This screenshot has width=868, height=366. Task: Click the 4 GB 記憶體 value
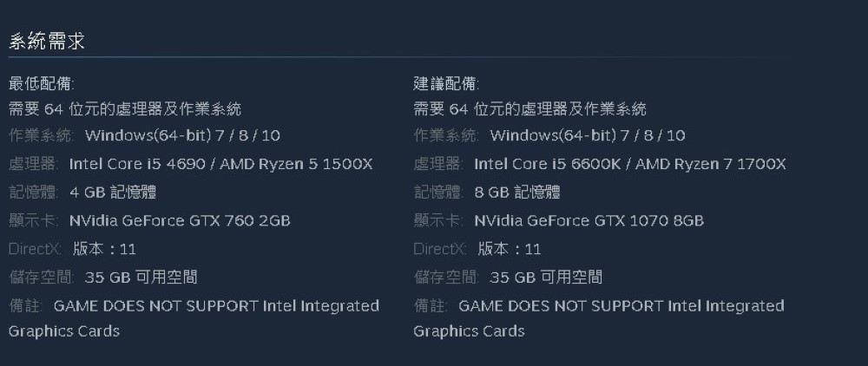(x=113, y=193)
